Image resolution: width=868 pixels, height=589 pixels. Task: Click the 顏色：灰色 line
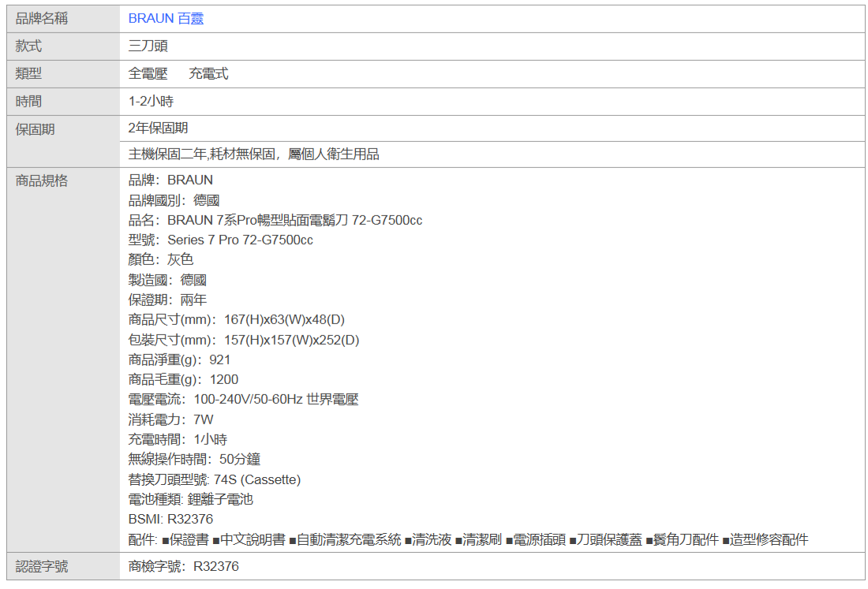pos(160,259)
